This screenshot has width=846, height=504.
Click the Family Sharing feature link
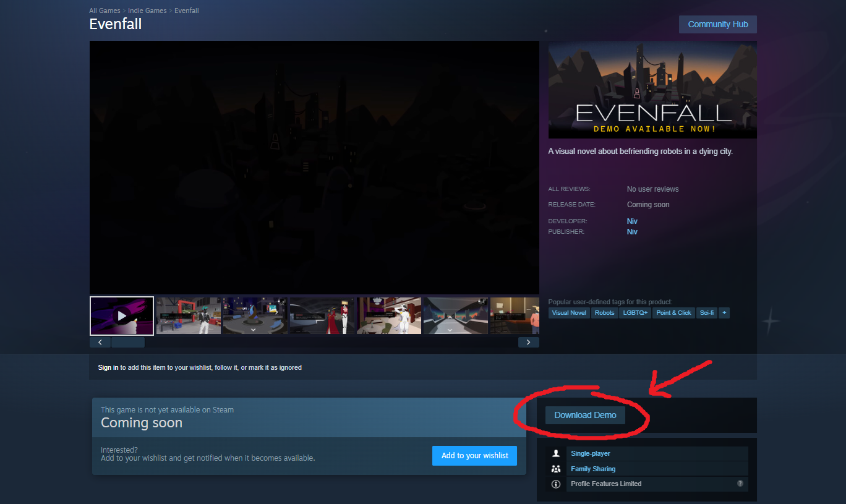[593, 469]
